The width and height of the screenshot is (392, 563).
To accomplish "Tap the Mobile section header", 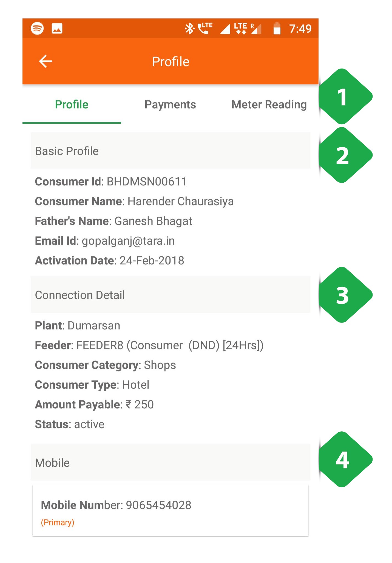I will click(170, 463).
